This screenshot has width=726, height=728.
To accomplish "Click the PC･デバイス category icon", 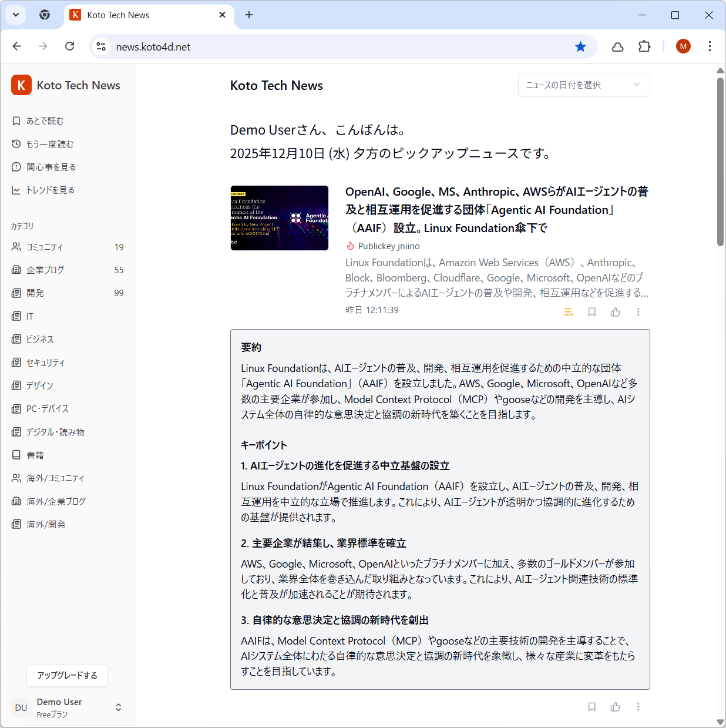I will click(16, 409).
